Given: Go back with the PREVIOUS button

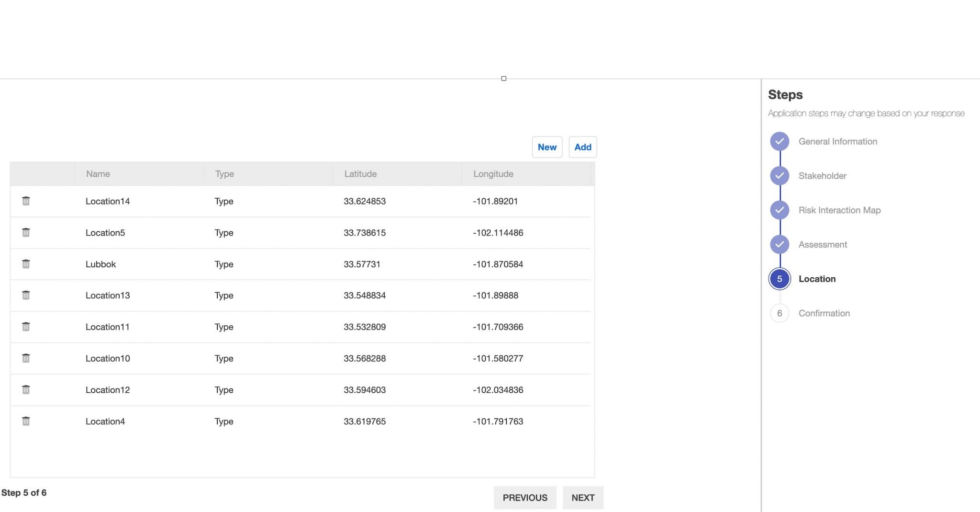Looking at the screenshot, I should click(525, 498).
